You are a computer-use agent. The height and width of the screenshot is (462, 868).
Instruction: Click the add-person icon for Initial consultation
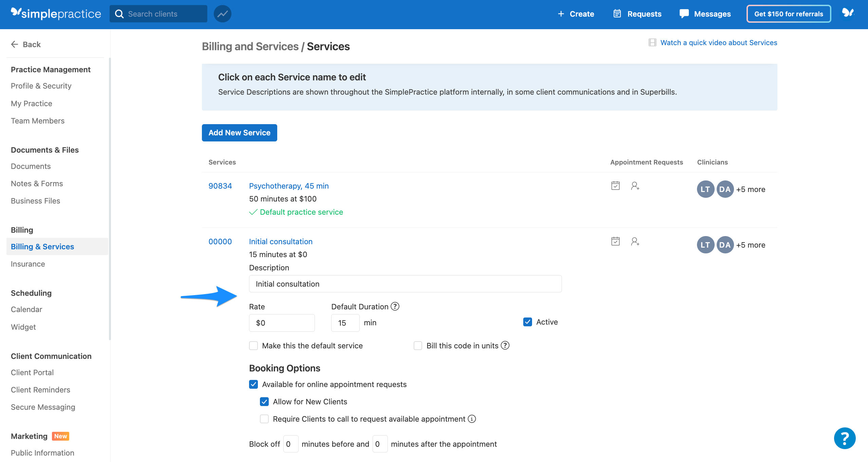(635, 242)
